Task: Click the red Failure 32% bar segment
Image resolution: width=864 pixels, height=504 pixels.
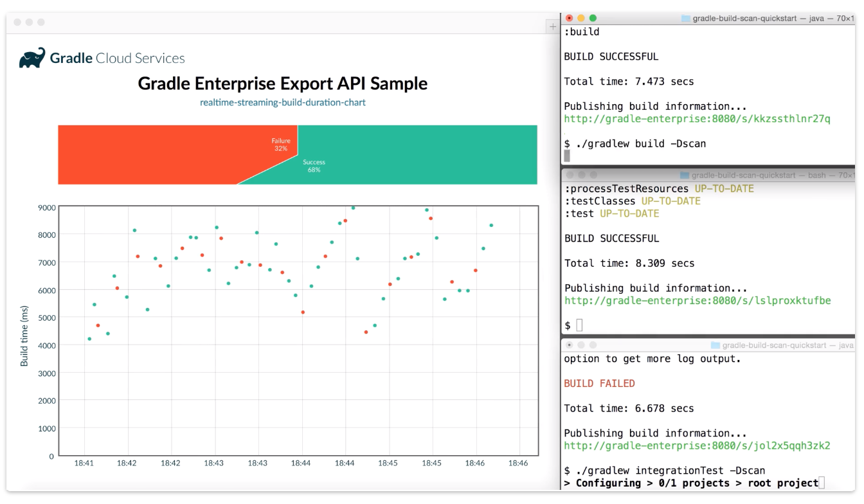Action: 177,154
